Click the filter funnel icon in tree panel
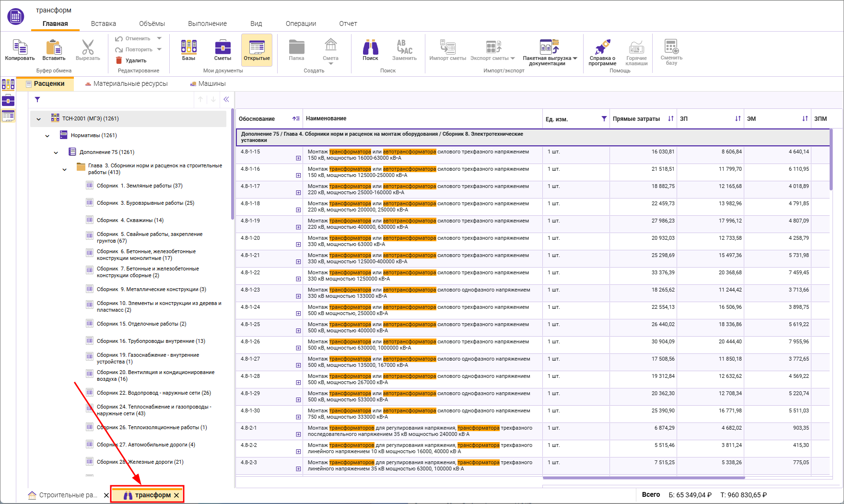The height and width of the screenshot is (504, 844). pos(37,100)
